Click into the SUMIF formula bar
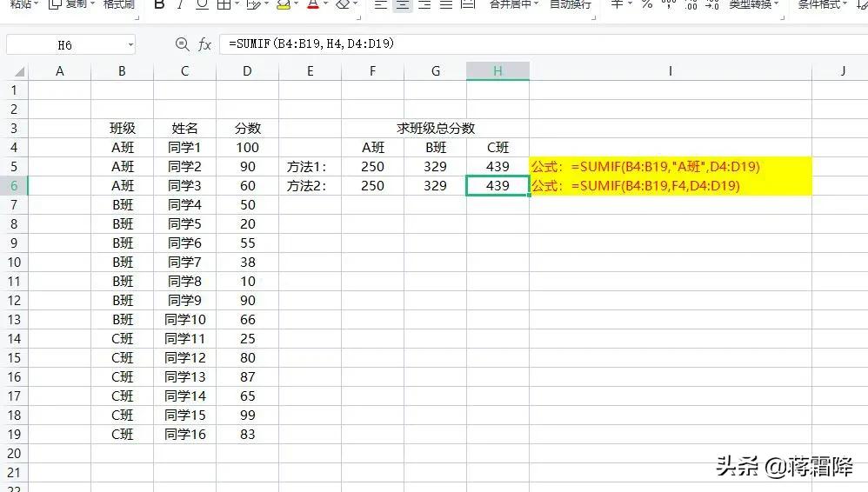 pos(543,43)
